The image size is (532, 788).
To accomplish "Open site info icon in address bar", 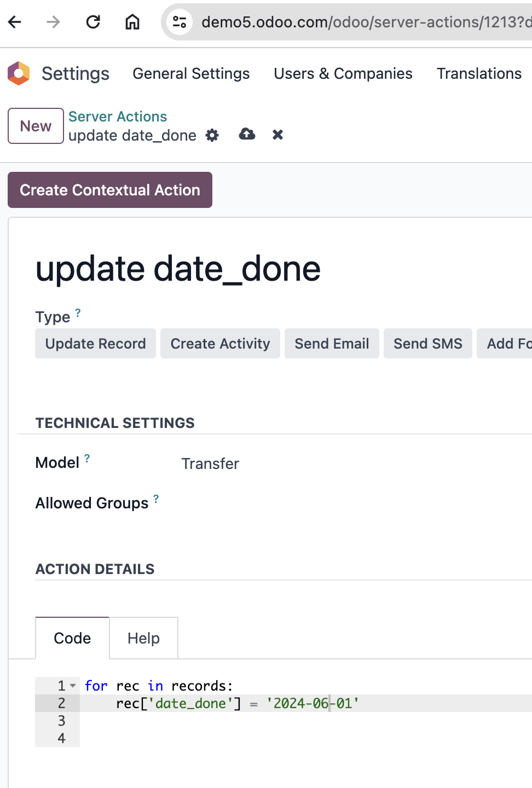I will 180,22.
